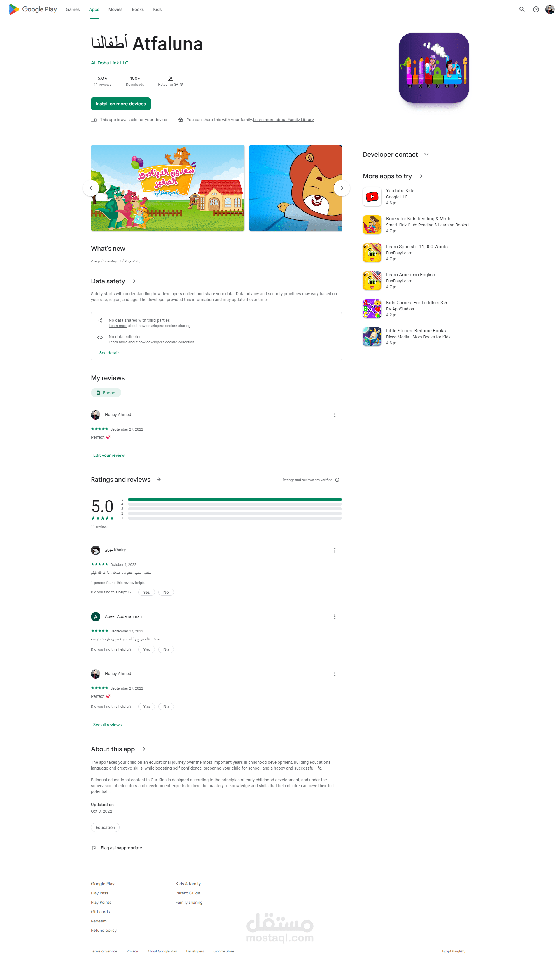Switch to the Games tab
The image size is (560, 963).
(73, 9)
